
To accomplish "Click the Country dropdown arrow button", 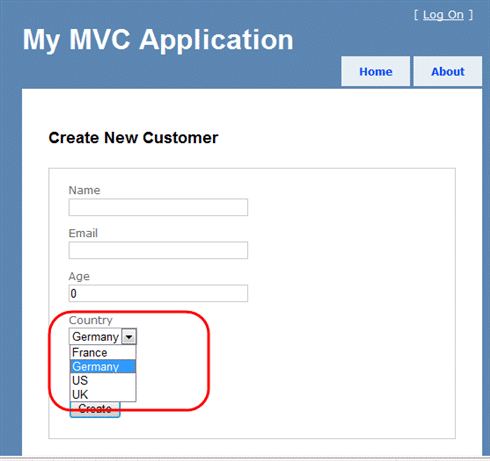I will pyautogui.click(x=129, y=337).
